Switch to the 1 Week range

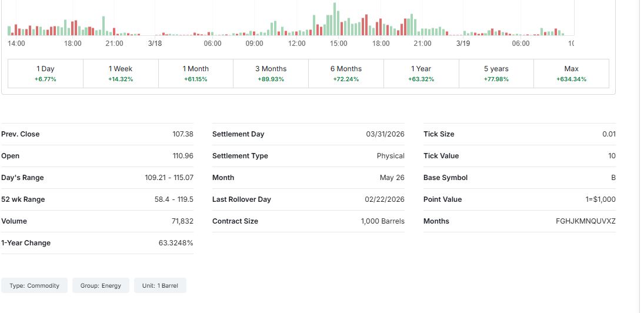coord(121,74)
